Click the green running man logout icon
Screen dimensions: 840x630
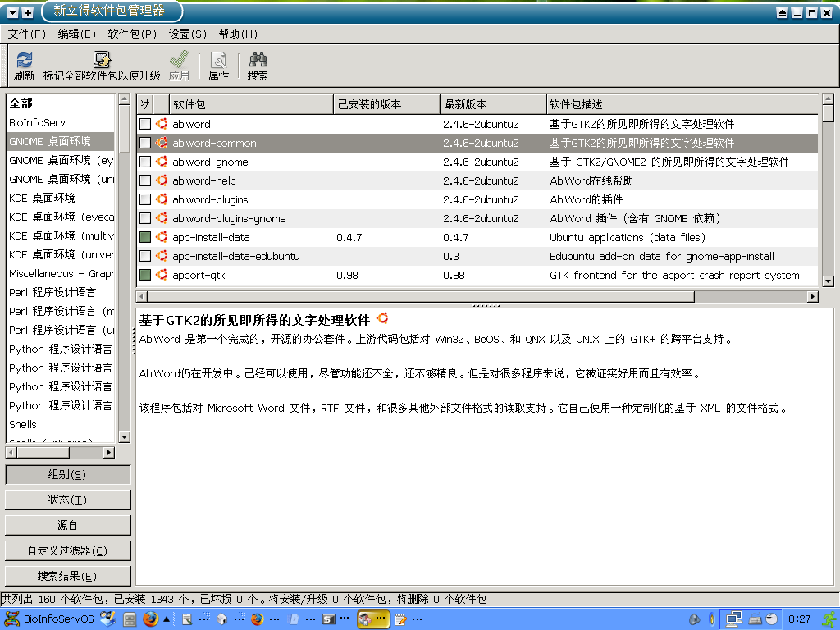pos(830,619)
